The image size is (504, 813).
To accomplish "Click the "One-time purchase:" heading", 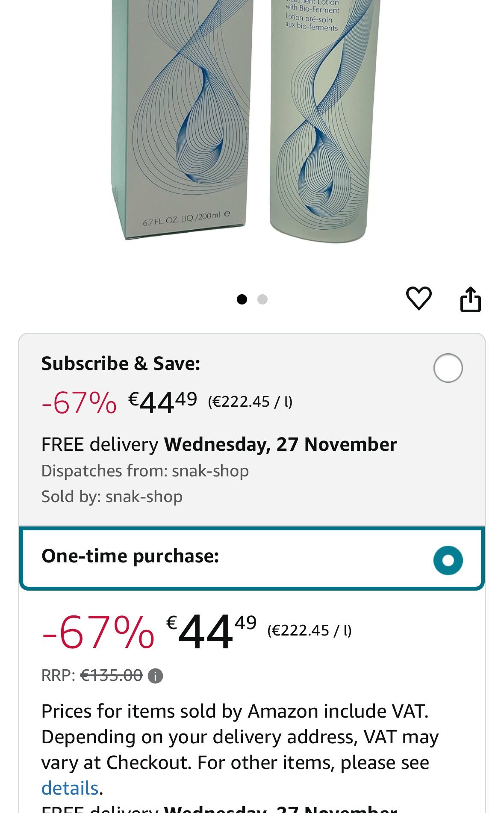I will click(x=130, y=556).
